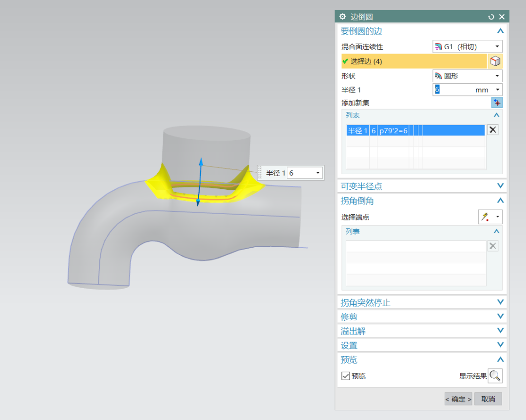
Task: Expand the 修剪 section
Action: click(500, 316)
